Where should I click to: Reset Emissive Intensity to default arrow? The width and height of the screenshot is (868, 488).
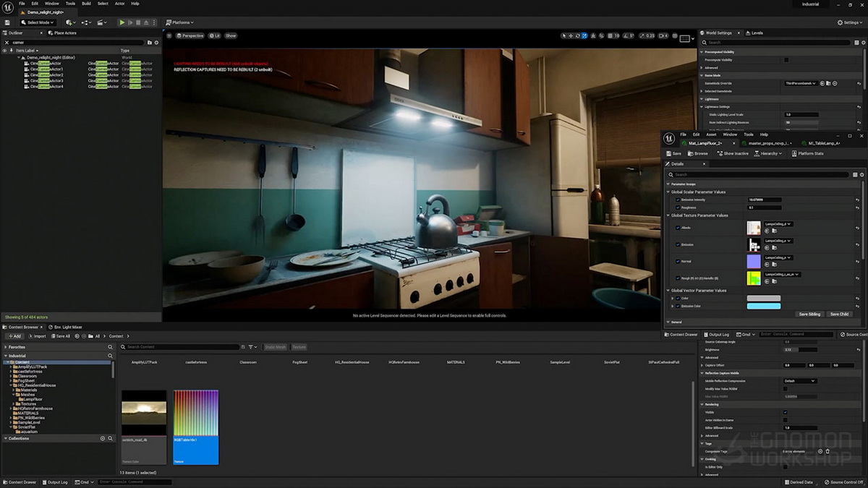857,200
